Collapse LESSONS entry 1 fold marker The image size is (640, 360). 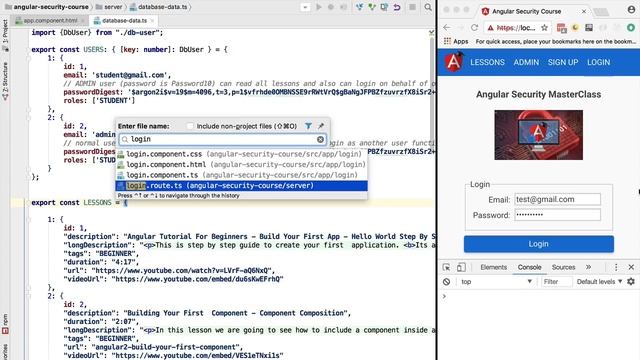29,220
